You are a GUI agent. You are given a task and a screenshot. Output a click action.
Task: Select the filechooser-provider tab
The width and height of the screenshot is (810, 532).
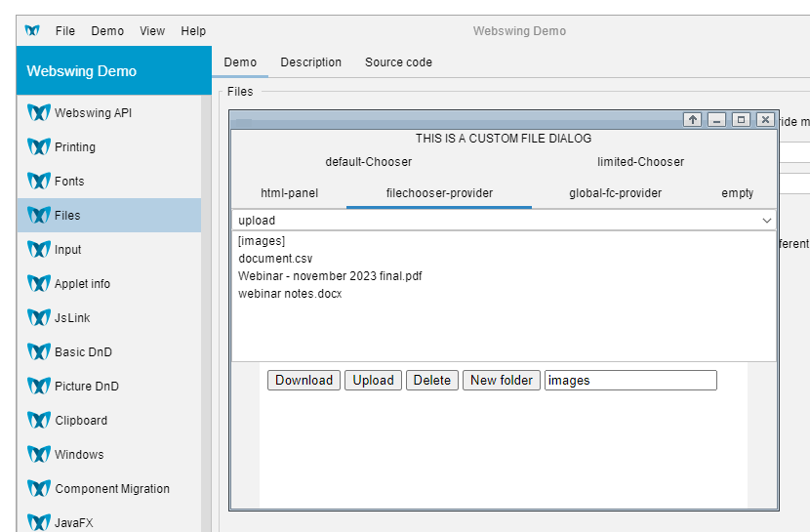point(439,193)
